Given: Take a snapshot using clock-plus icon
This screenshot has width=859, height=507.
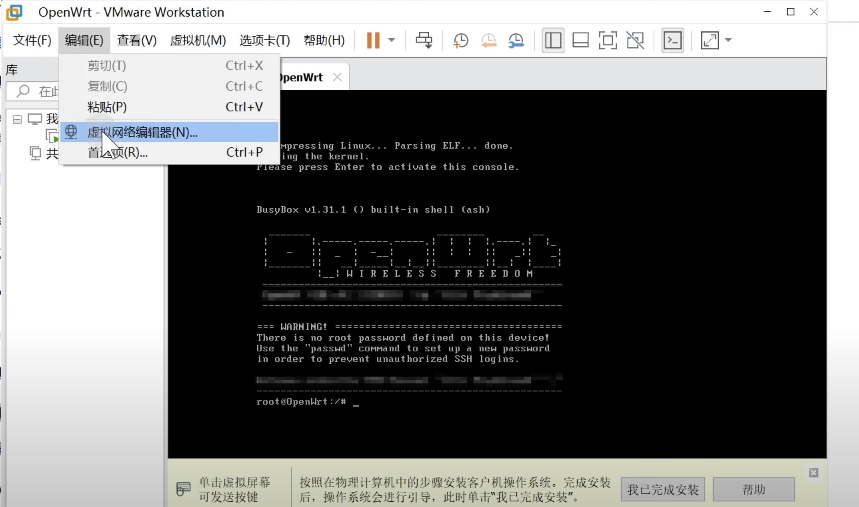Looking at the screenshot, I should pos(461,40).
